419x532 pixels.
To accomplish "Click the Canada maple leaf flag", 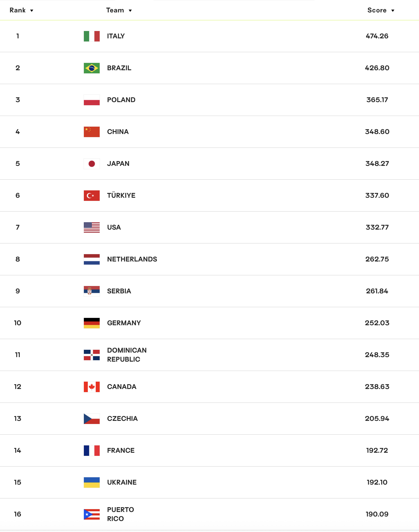I will pos(92,387).
